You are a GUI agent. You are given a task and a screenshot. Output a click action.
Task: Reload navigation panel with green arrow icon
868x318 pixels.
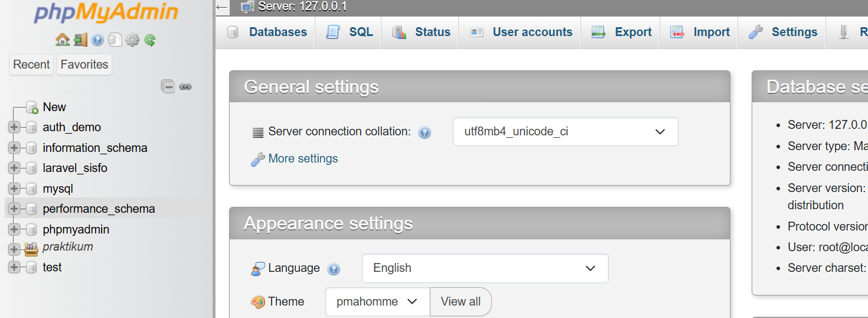[150, 40]
